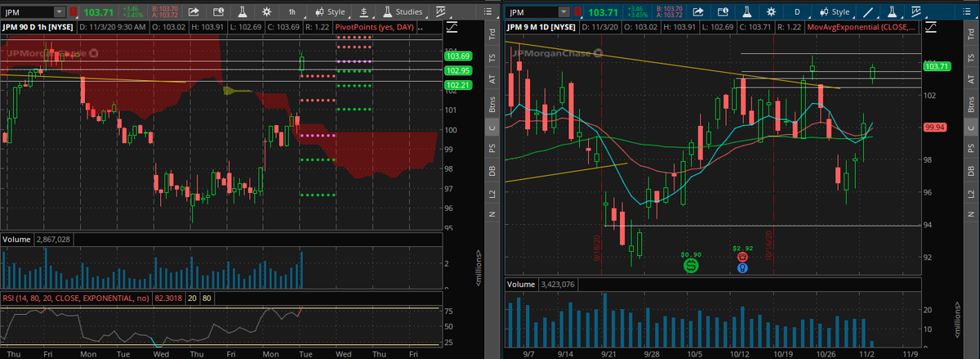Viewport: 980px width, 359px height.
Task: Click PivotPoints study label in left chart
Action: click(374, 27)
